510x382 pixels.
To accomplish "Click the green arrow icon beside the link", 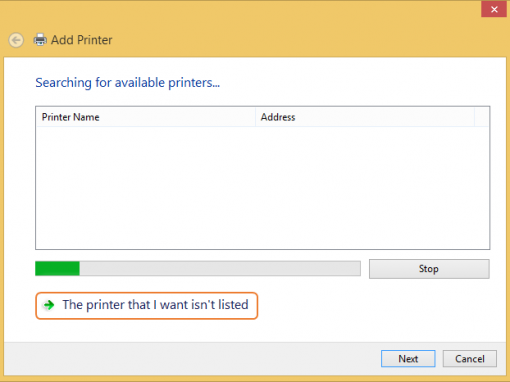I will coord(49,305).
